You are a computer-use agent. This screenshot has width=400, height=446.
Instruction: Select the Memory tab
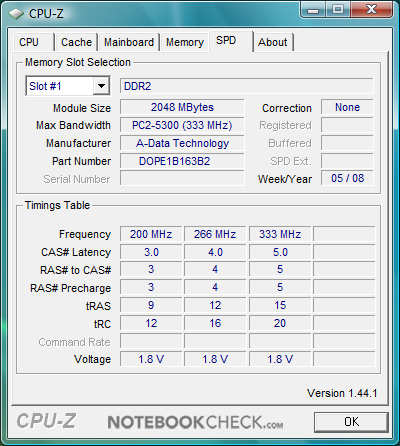point(185,42)
